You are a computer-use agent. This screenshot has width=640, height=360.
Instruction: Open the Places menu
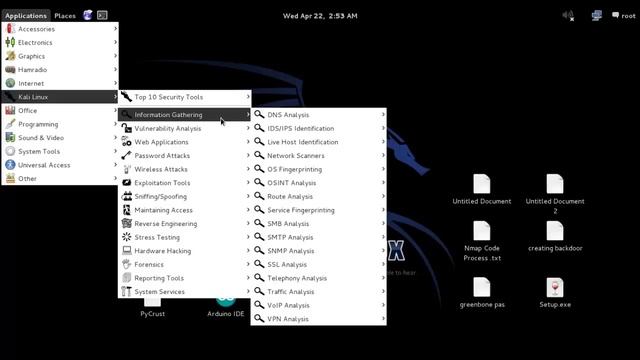pyautogui.click(x=65, y=16)
